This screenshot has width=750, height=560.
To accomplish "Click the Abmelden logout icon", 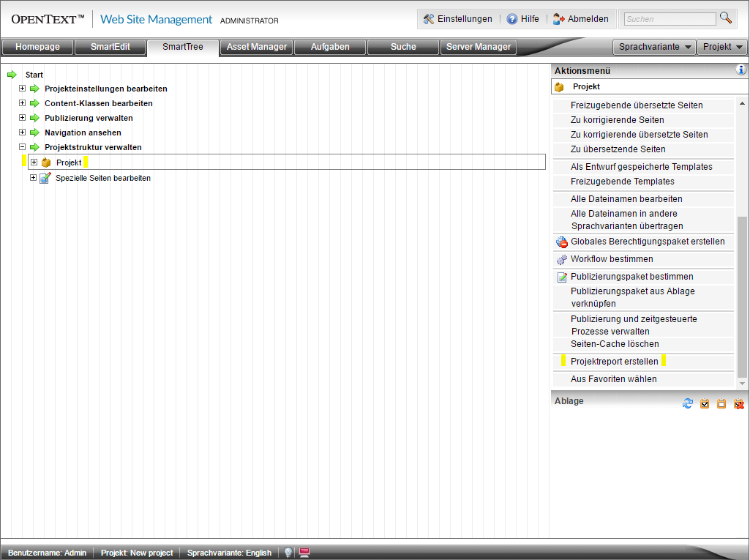I will coord(559,19).
